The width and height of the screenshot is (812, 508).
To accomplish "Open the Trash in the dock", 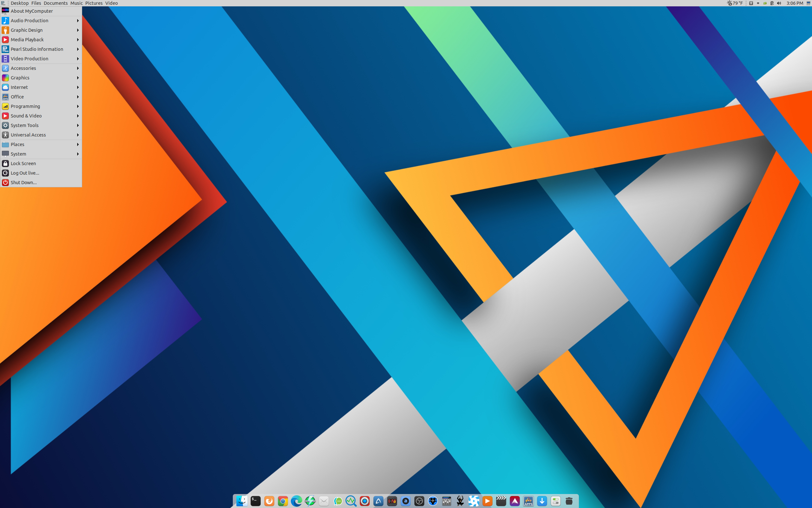I will 569,501.
